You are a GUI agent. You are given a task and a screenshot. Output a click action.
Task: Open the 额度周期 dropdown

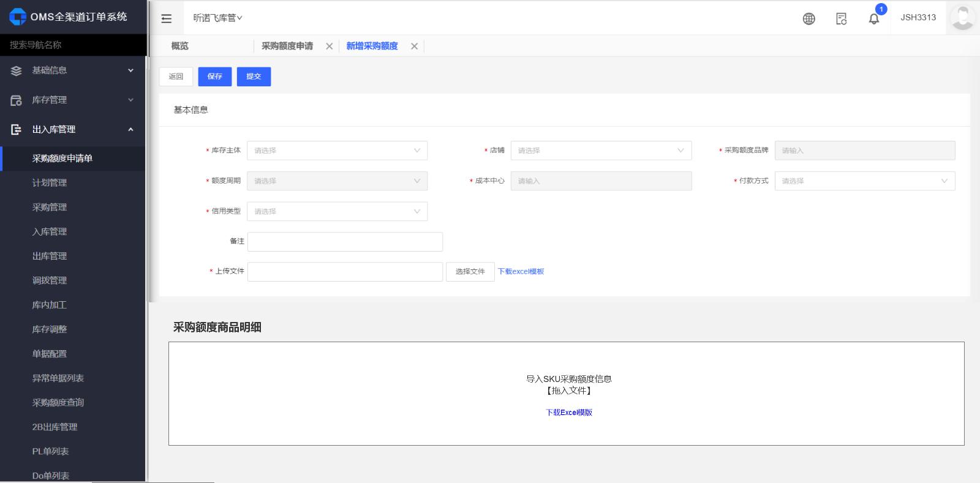click(337, 181)
